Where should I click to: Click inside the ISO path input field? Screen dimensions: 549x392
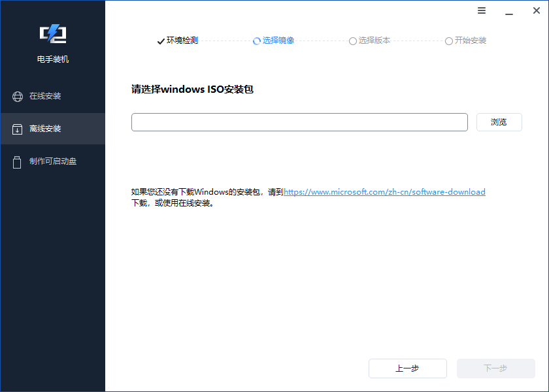click(299, 122)
